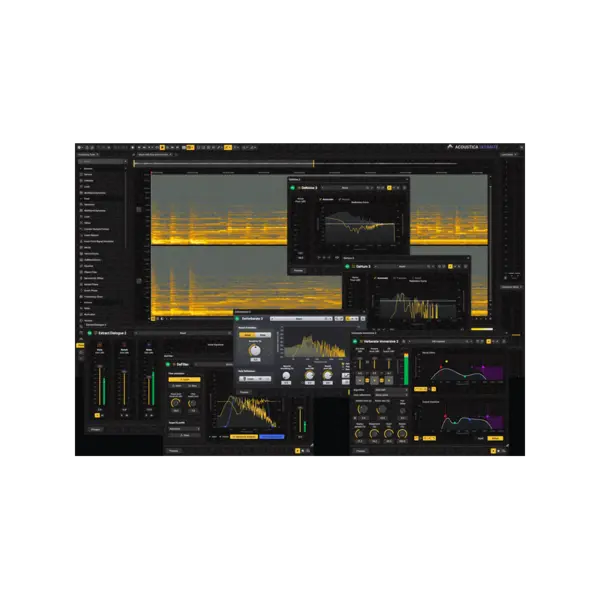The image size is (600, 600).
Task: Toggle the Extract Dialogue 2 power button
Action: (x=90, y=333)
